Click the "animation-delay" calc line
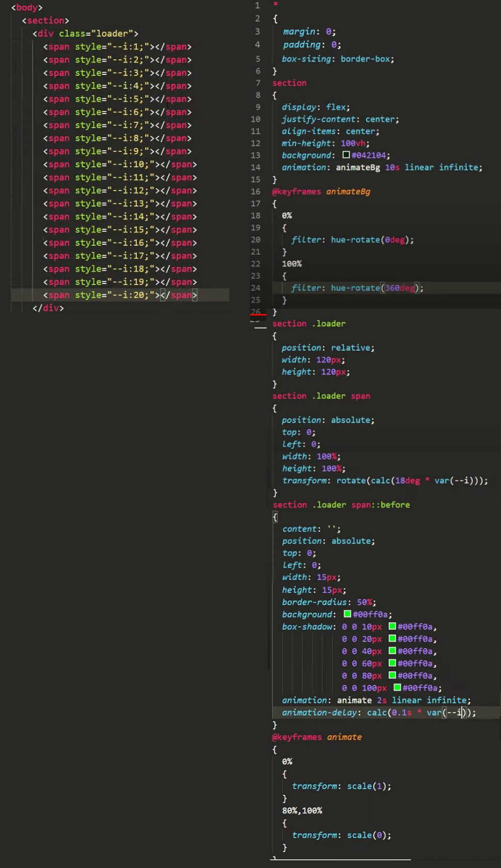 379,713
